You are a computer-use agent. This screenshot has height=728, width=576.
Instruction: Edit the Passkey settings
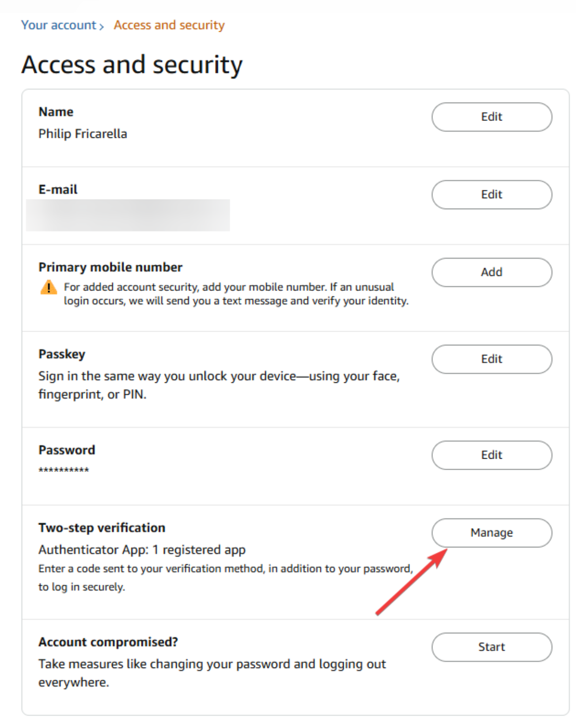coord(491,359)
